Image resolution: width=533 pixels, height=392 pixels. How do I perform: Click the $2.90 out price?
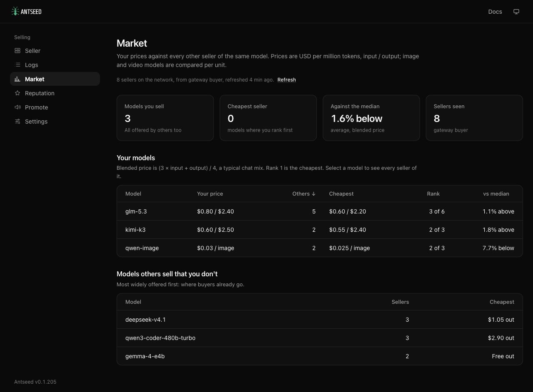pos(501,338)
